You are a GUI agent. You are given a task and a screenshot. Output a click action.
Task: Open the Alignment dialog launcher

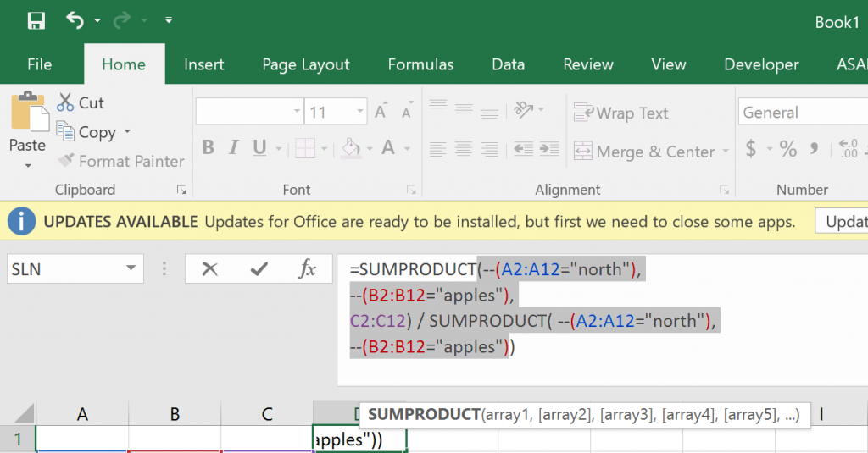pos(724,190)
